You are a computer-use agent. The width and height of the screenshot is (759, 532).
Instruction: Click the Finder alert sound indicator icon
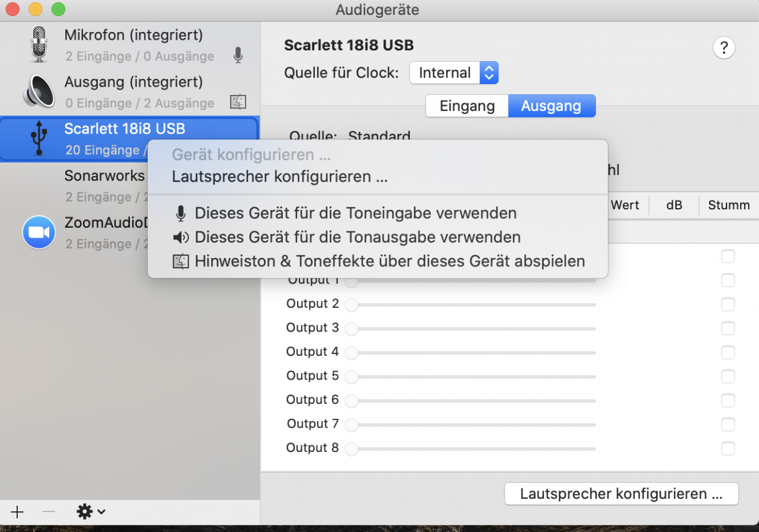tap(238, 102)
